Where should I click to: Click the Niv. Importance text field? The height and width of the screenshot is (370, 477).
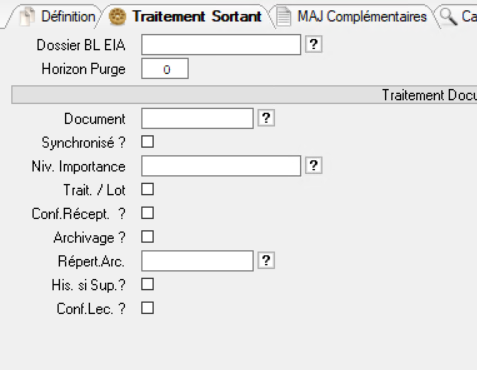pos(221,166)
